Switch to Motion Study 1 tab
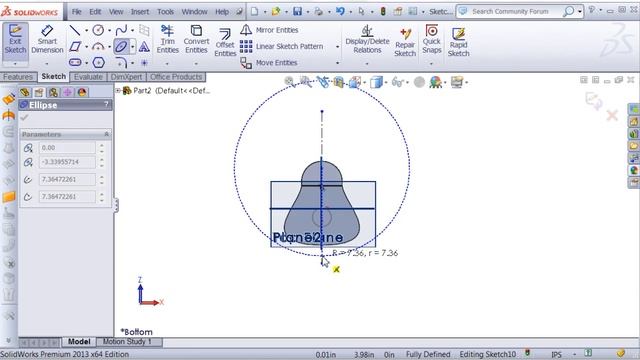This screenshot has width=640, height=360. coord(127,342)
